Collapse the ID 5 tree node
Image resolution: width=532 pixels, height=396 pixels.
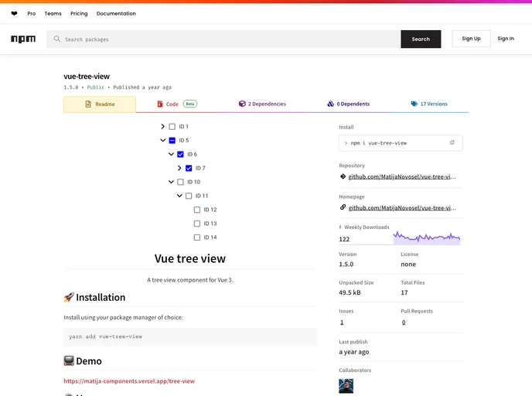tap(163, 140)
